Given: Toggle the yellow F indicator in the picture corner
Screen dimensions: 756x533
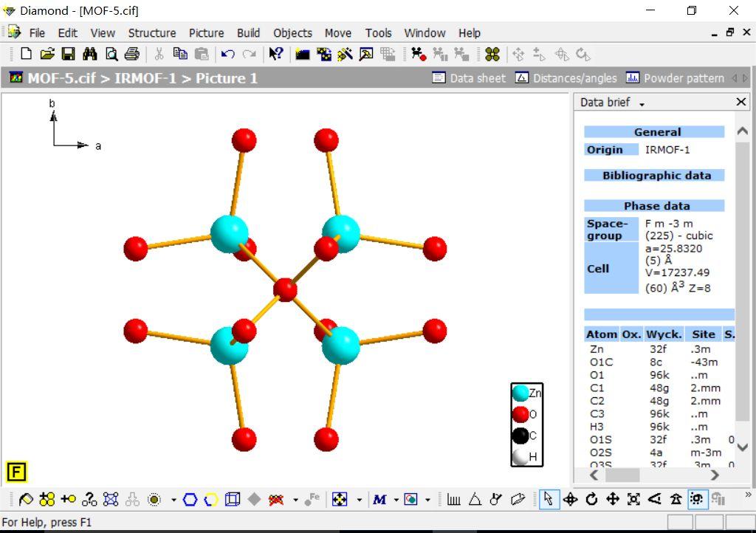Looking at the screenshot, I should [x=16, y=472].
